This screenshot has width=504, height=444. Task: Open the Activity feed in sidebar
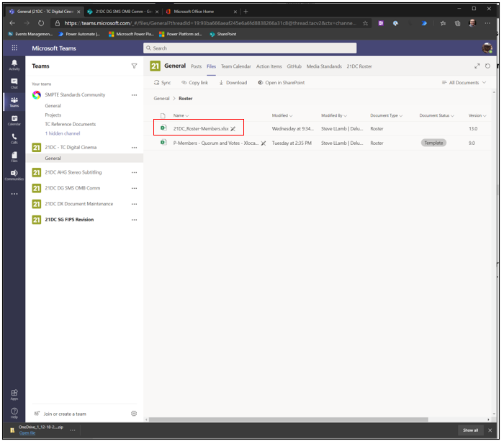[14, 65]
